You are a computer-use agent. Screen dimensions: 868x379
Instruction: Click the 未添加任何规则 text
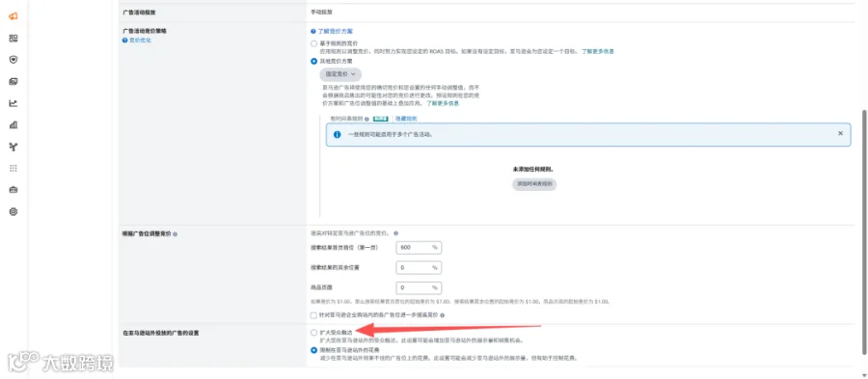pyautogui.click(x=533, y=170)
